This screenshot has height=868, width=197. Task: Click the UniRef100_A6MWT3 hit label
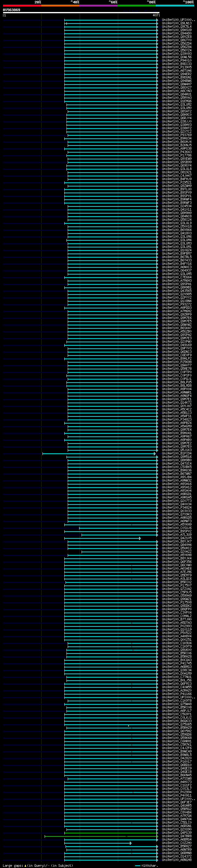[177, 521]
